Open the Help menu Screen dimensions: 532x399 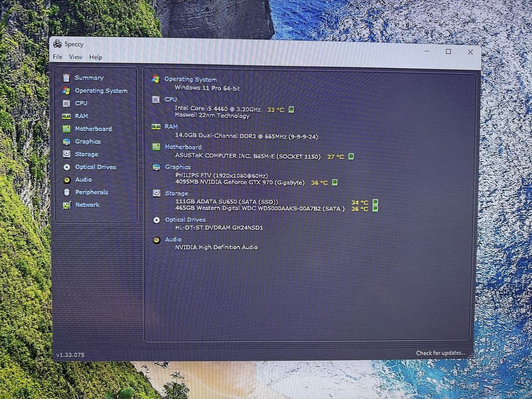pyautogui.click(x=95, y=58)
